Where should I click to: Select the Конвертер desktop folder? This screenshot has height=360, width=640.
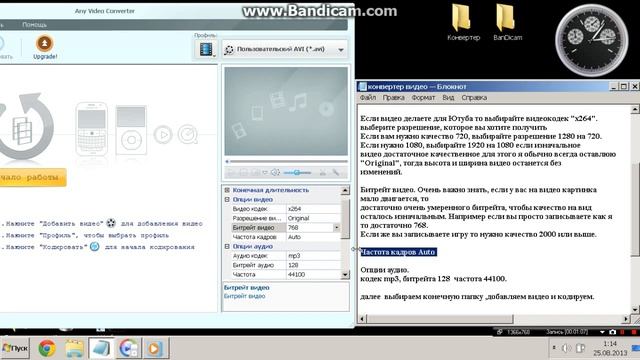tap(463, 22)
